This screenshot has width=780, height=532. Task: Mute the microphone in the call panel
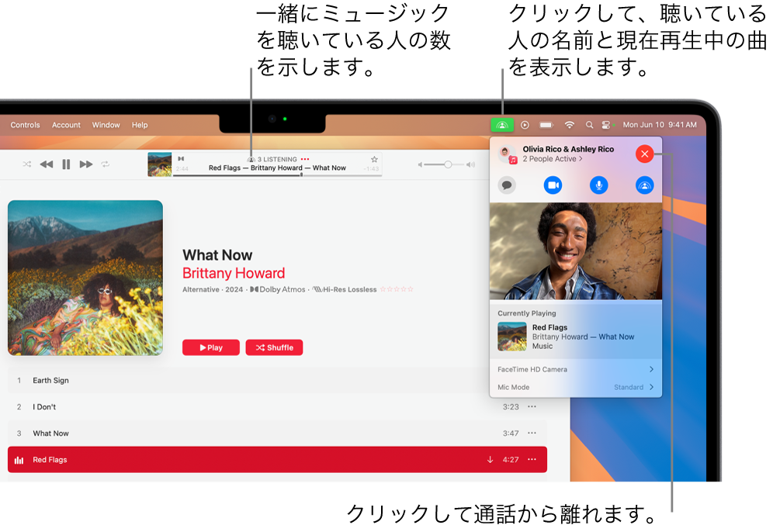598,185
